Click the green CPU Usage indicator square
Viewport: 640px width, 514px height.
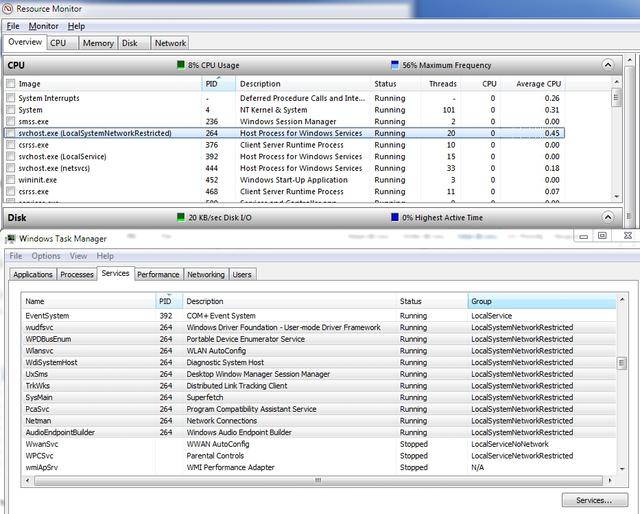click(180, 64)
